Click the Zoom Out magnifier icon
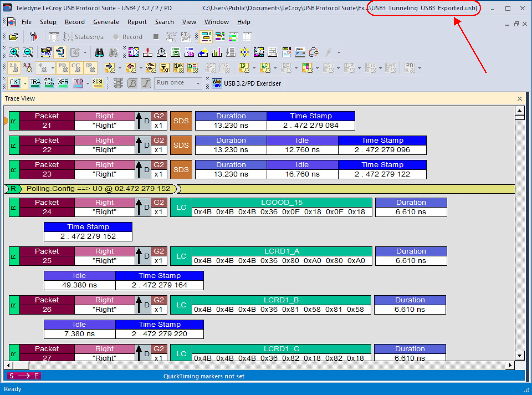The width and height of the screenshot is (532, 395). click(x=28, y=52)
